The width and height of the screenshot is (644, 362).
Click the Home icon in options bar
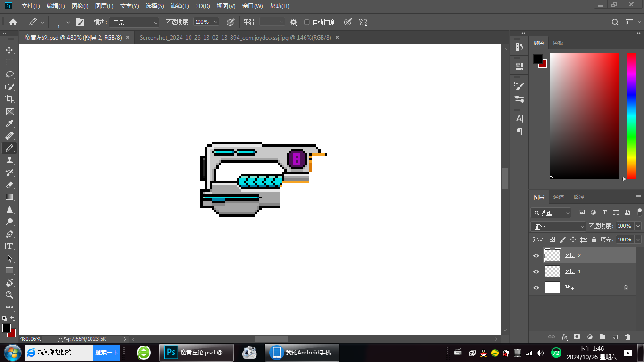pyautogui.click(x=13, y=22)
